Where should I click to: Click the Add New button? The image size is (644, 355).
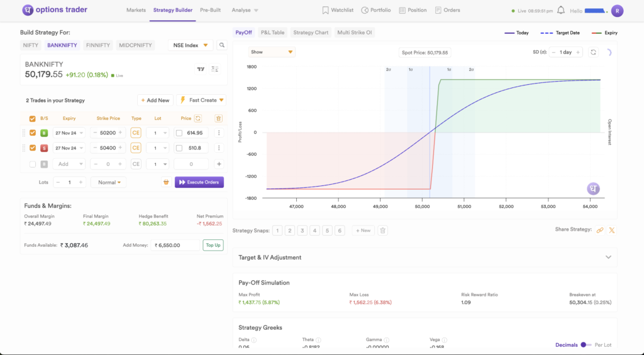point(155,100)
